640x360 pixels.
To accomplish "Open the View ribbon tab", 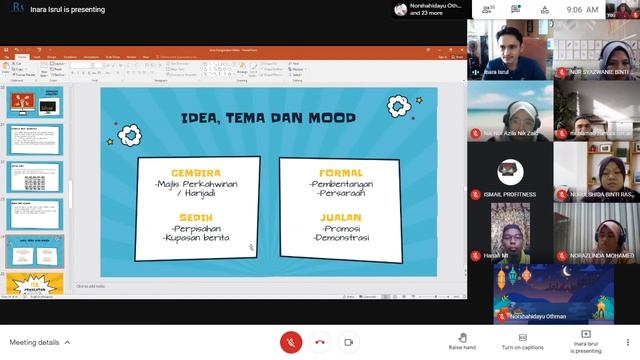I will (x=146, y=57).
